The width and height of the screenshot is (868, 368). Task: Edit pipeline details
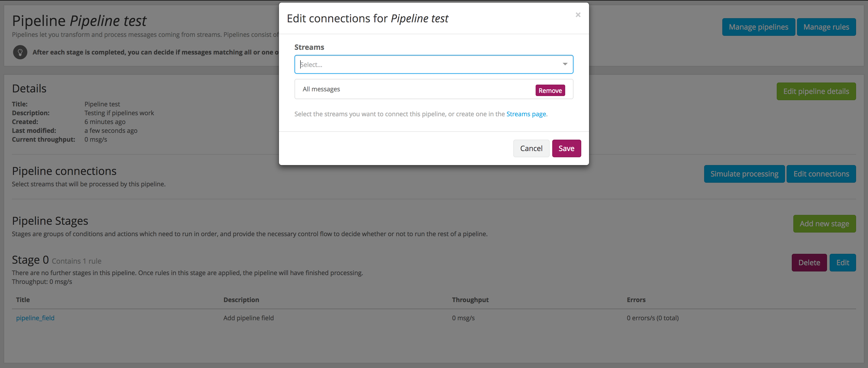pos(816,91)
